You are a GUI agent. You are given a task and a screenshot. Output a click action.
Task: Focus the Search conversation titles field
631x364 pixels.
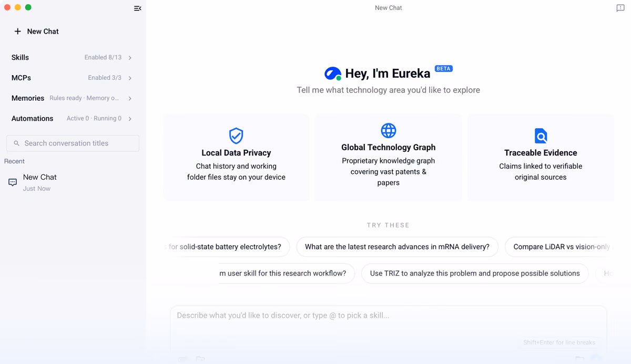[x=73, y=143]
